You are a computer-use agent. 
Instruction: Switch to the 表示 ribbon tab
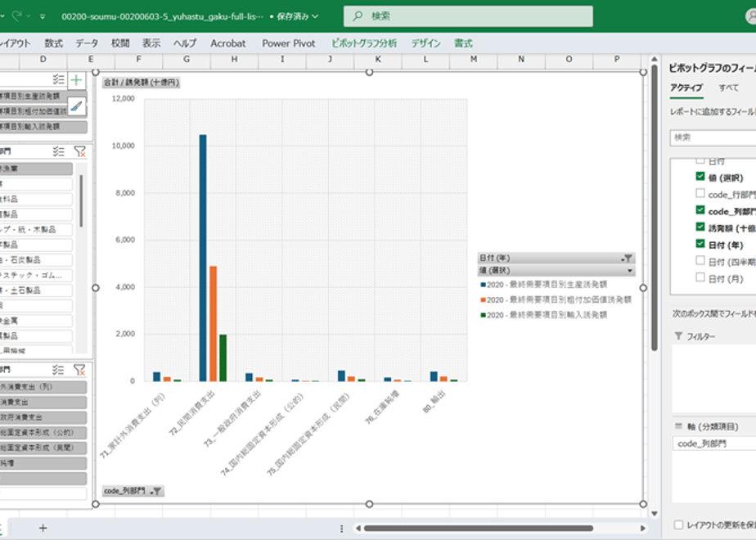coord(151,43)
